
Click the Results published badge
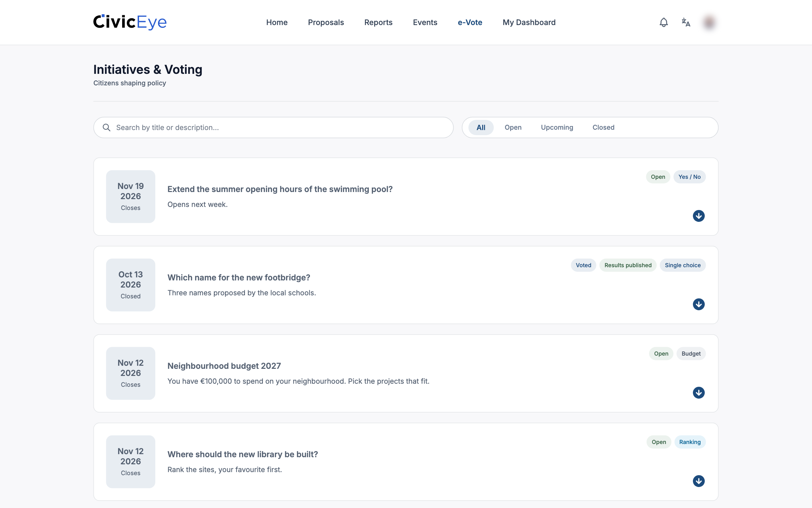pyautogui.click(x=628, y=265)
